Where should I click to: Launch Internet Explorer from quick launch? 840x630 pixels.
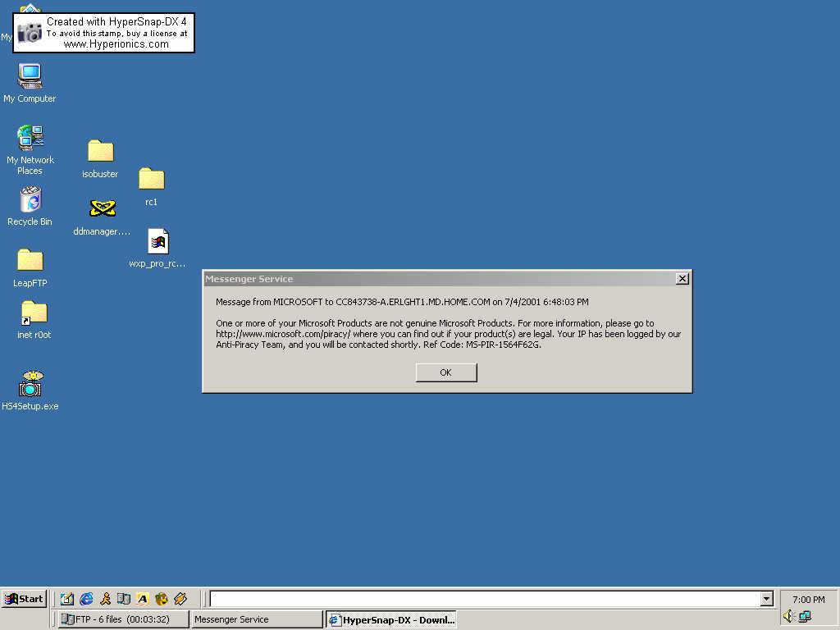point(86,599)
